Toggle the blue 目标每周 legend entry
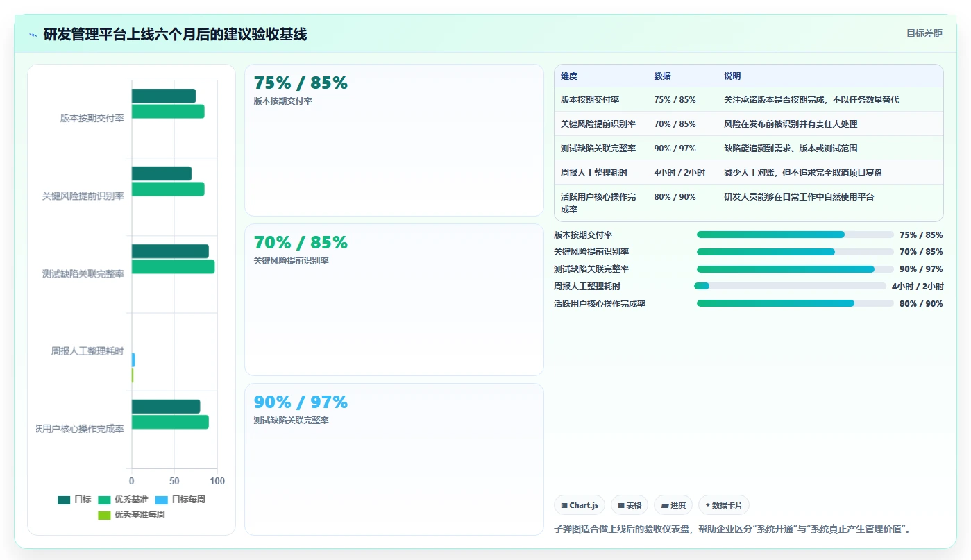Screen dimensions: 971x560 (x=180, y=500)
